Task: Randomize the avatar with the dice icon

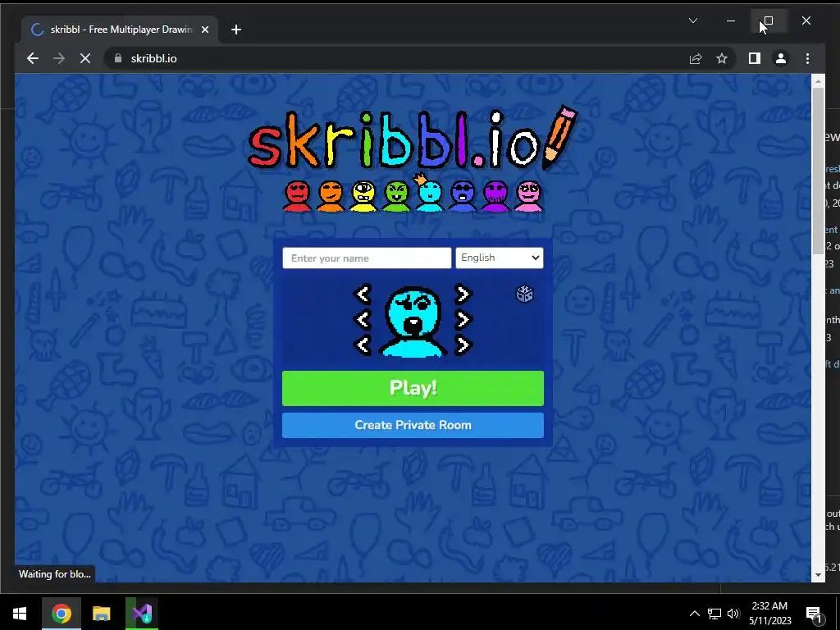Action: coord(524,294)
